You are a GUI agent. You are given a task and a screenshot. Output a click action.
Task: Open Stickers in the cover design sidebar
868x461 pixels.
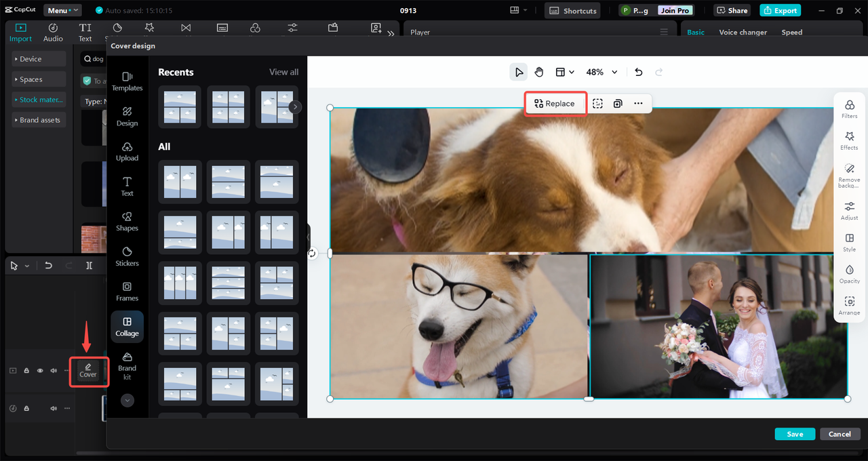[127, 256]
